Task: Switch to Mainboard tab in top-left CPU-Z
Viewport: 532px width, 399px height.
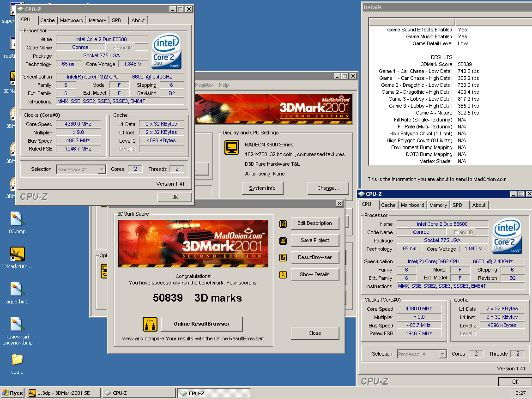Action: click(x=72, y=20)
